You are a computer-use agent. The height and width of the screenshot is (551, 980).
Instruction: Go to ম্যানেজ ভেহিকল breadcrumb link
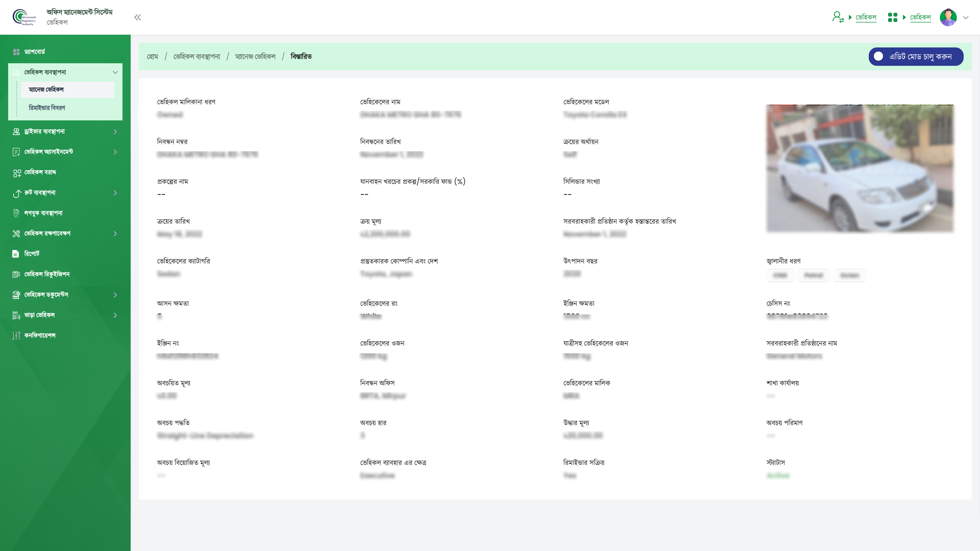(255, 57)
